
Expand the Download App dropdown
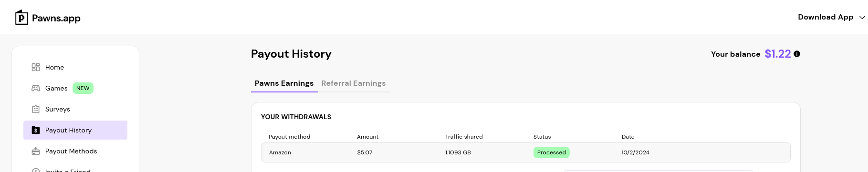pyautogui.click(x=831, y=17)
